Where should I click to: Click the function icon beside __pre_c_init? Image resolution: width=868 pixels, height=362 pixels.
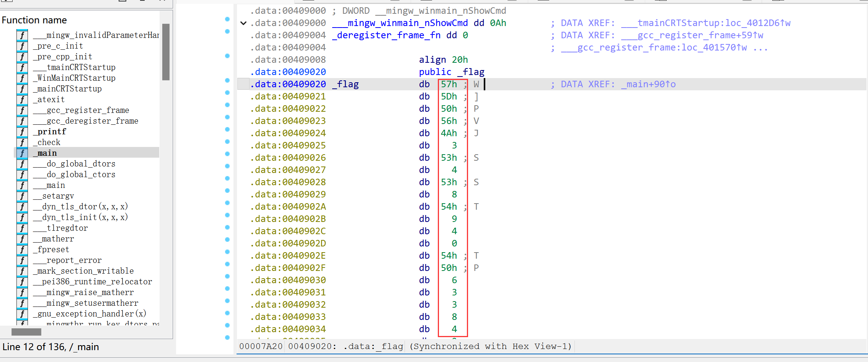(x=22, y=46)
